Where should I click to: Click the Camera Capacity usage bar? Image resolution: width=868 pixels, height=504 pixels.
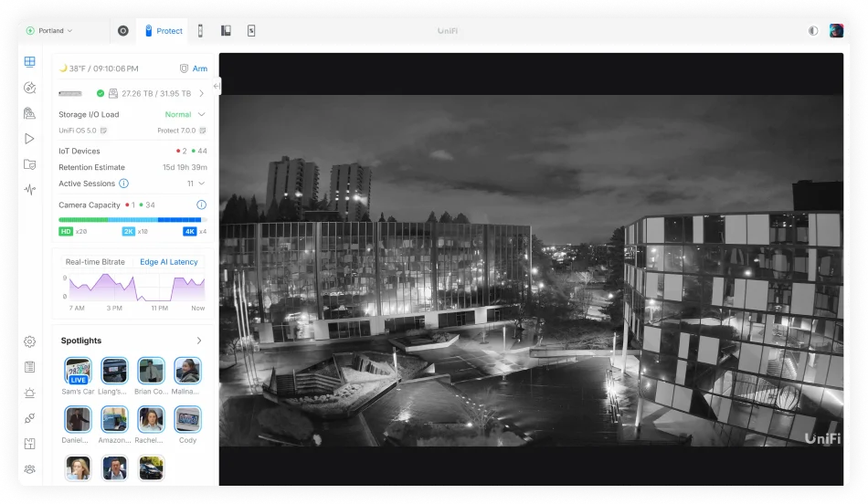coord(132,220)
